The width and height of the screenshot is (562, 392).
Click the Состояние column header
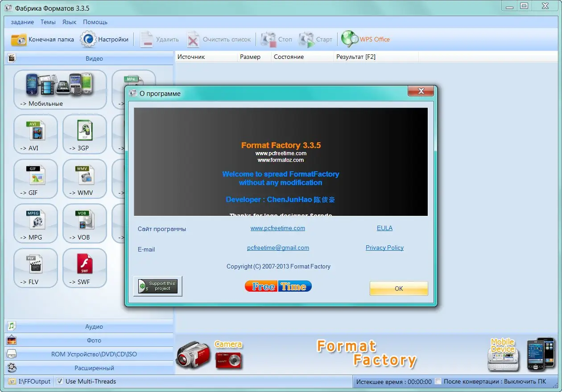303,57
